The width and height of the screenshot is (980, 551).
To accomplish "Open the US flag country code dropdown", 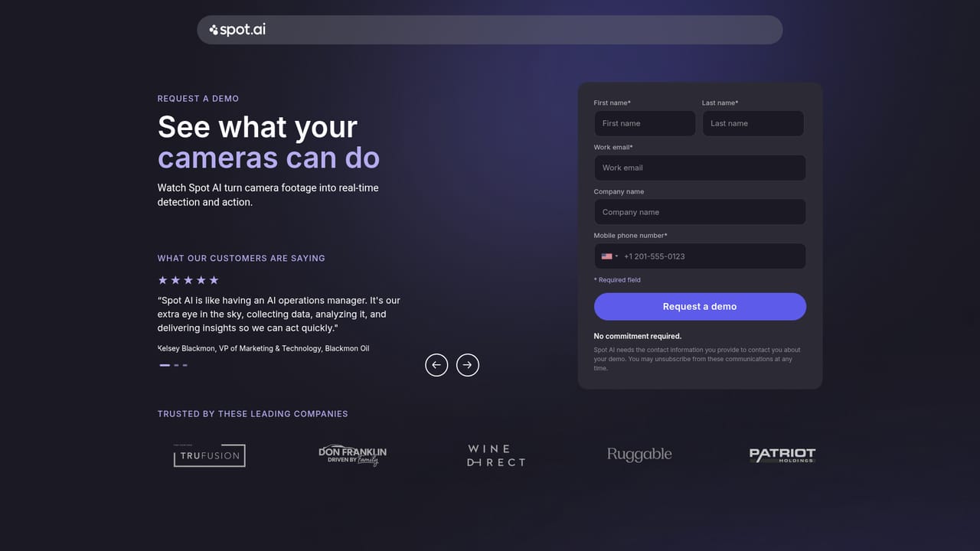I will tap(609, 256).
